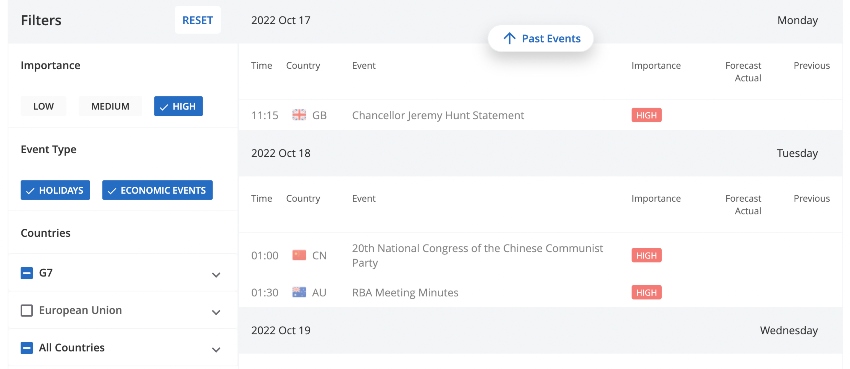Enable the LOW importance filter

click(x=43, y=106)
